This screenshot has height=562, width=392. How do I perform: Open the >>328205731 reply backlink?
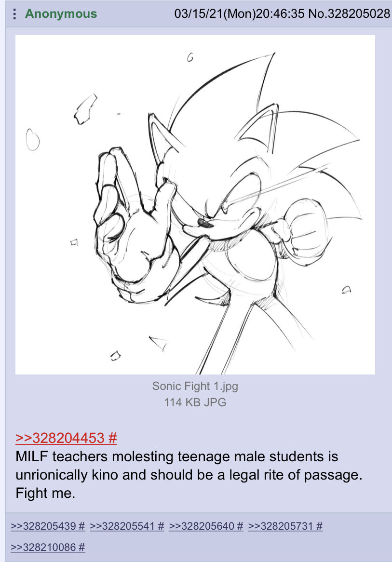tap(281, 526)
